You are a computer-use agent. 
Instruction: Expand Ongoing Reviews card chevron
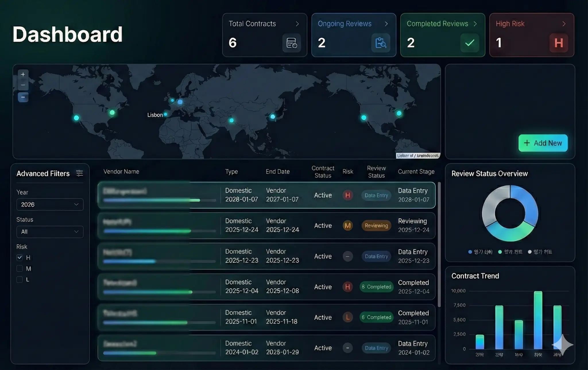point(386,24)
